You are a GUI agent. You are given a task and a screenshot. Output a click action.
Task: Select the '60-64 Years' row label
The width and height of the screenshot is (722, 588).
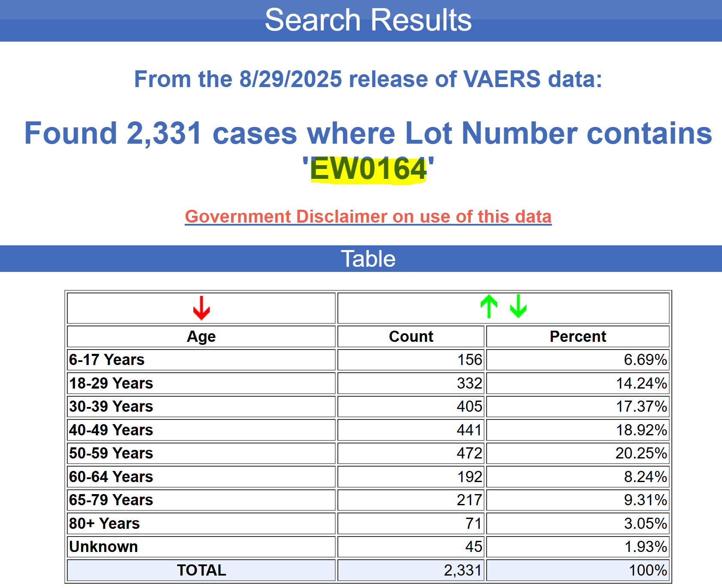coord(111,477)
